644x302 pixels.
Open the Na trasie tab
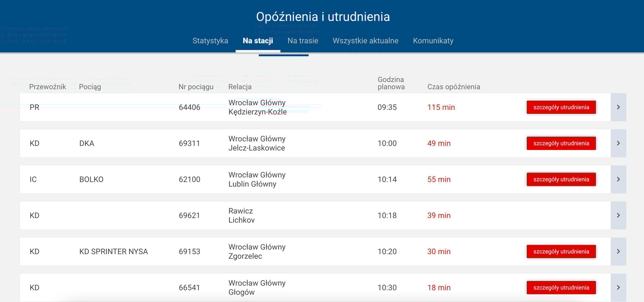click(303, 41)
